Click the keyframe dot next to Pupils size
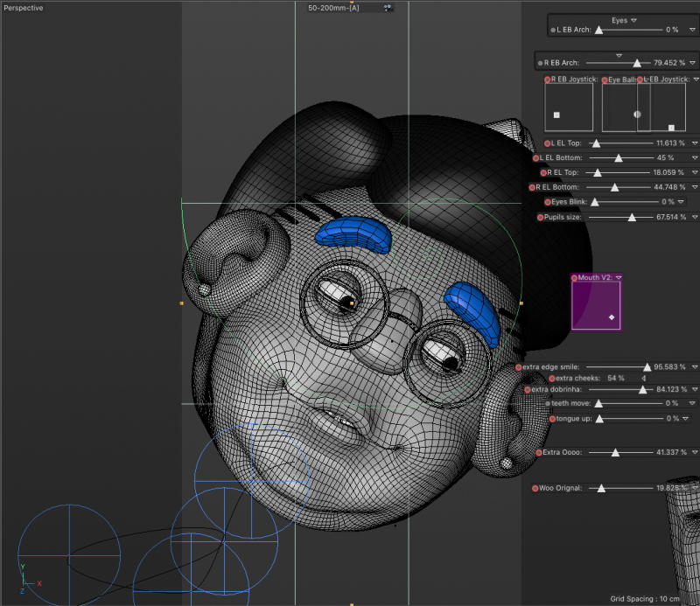 click(540, 217)
